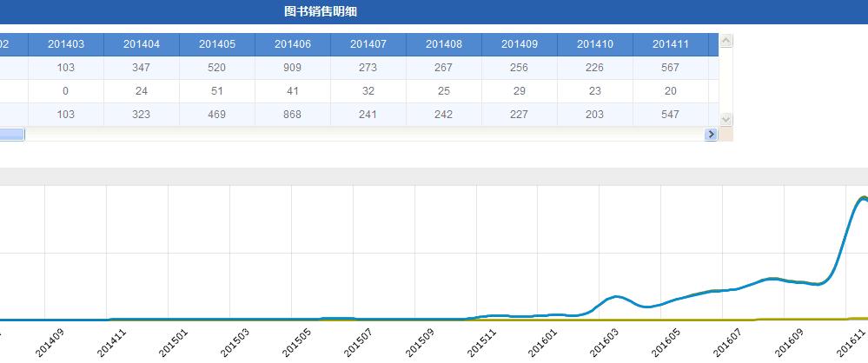
Task: Click cell value 51 under 201405
Action: [x=217, y=90]
